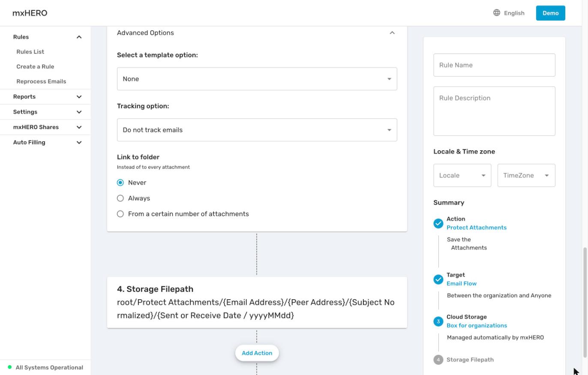The height and width of the screenshot is (375, 588).
Task: Click the Demo button
Action: point(550,13)
